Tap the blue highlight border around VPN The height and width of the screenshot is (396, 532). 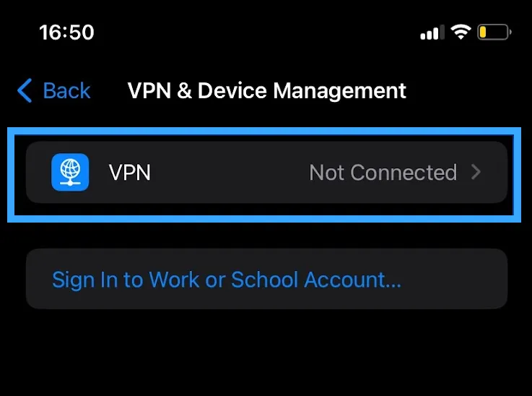[x=264, y=131]
